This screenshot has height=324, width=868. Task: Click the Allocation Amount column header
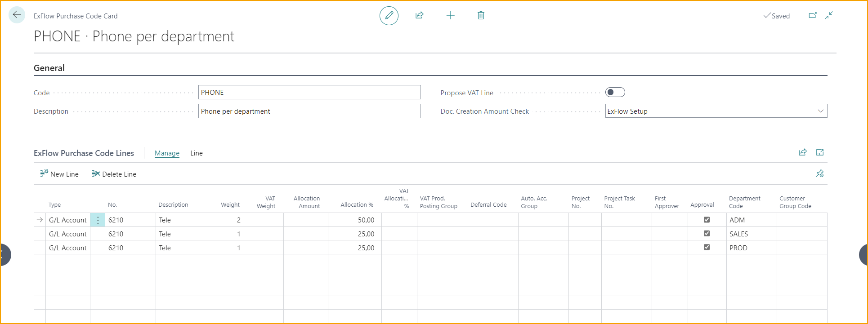[307, 202]
